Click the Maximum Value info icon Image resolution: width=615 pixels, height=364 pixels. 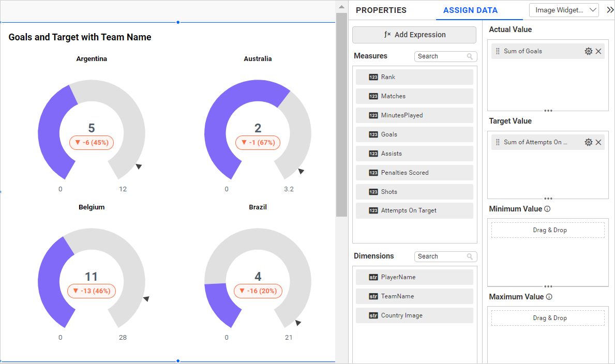(549, 297)
